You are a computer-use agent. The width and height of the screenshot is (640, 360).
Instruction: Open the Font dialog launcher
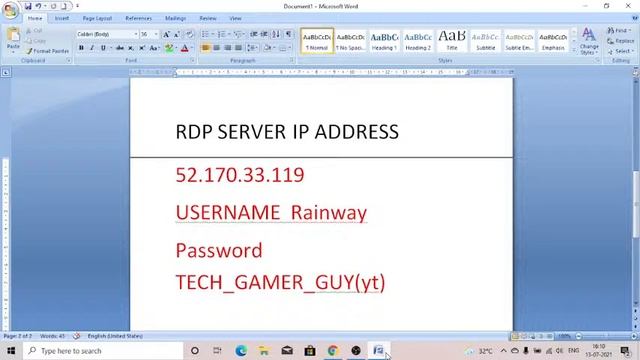pyautogui.click(x=192, y=60)
